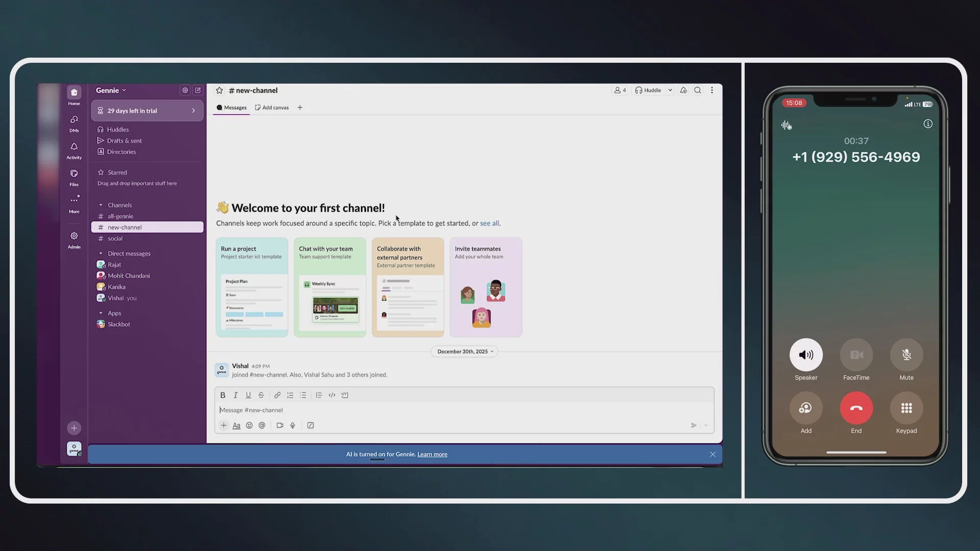Expand the Huddle options dropdown arrow
Screen dimensions: 980x551
pos(670,90)
